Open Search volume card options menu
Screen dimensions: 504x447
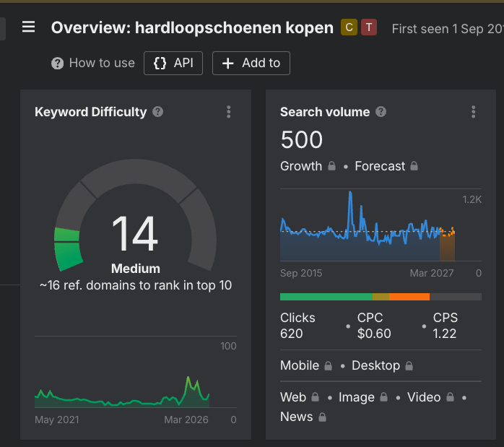[473, 112]
